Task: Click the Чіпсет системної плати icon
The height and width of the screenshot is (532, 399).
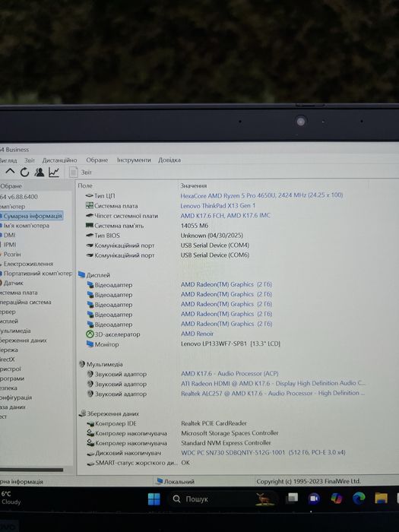Action: 90,215
